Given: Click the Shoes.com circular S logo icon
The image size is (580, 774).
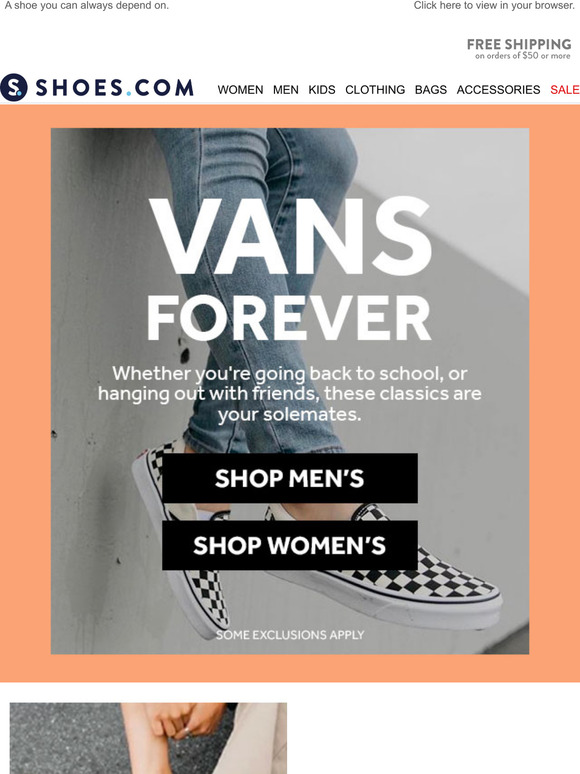Looking at the screenshot, I should click(14, 88).
